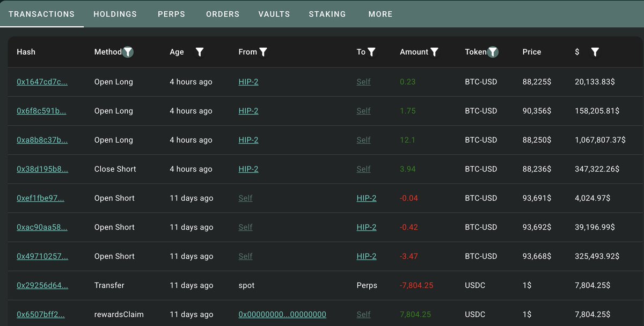Screen dimensions: 644x326
Task: Open the STAKING tab
Action: tap(327, 14)
